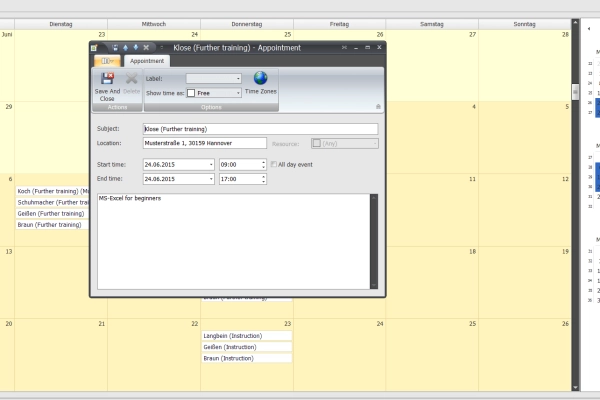Click the calendar vertical scrollbar thumb
The width and height of the screenshot is (600, 400).
tap(575, 92)
